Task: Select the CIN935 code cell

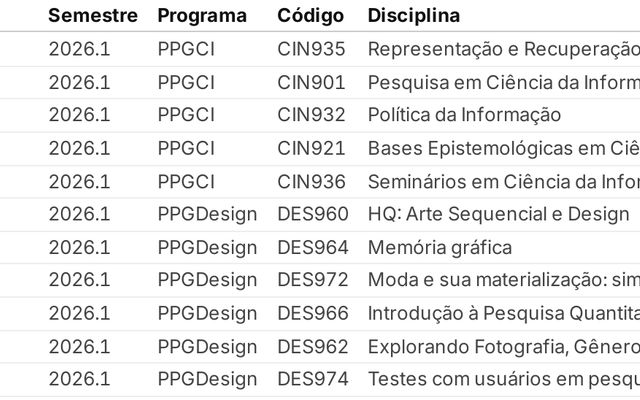Action: pyautogui.click(x=311, y=49)
